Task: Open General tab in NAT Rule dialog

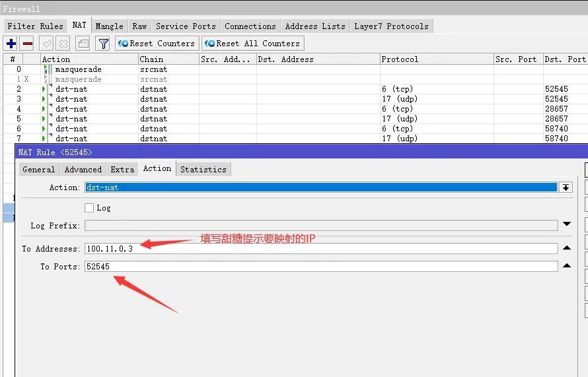Action: pyautogui.click(x=38, y=170)
